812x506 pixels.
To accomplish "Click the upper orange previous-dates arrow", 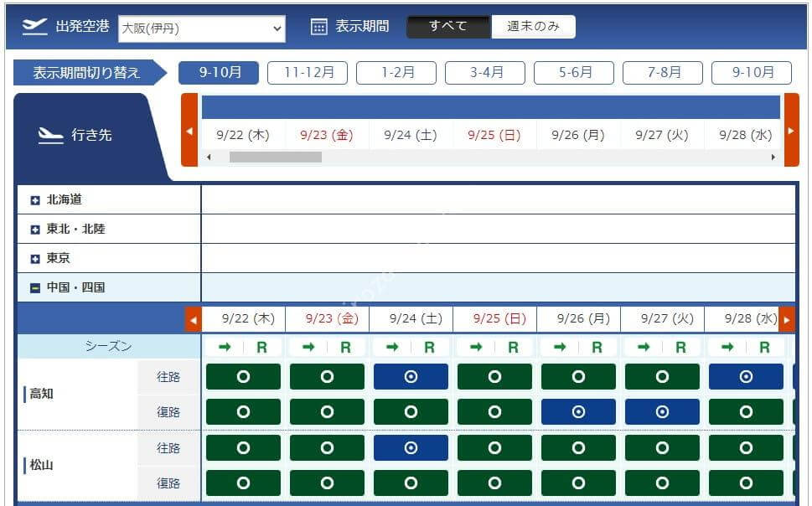I will (x=189, y=131).
